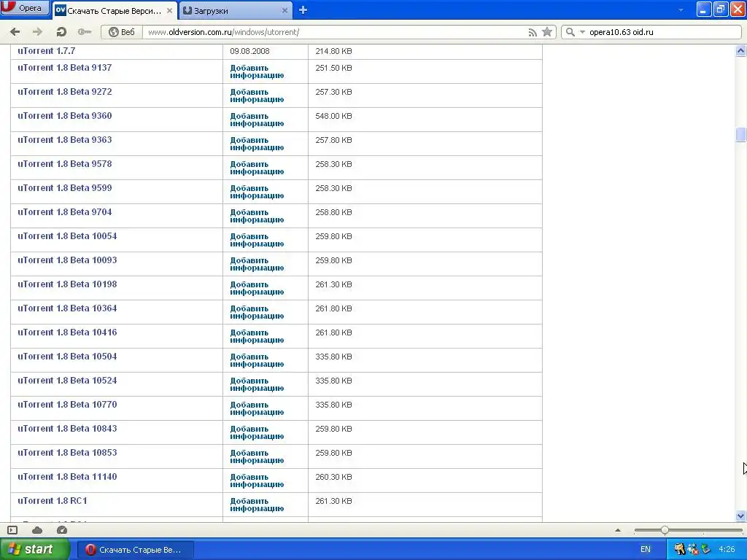The height and width of the screenshot is (560, 747).
Task: Open the Windows start menu
Action: pyautogui.click(x=35, y=549)
